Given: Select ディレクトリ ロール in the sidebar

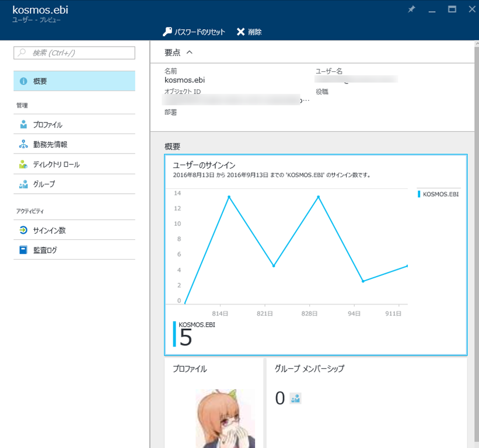Looking at the screenshot, I should [74, 164].
